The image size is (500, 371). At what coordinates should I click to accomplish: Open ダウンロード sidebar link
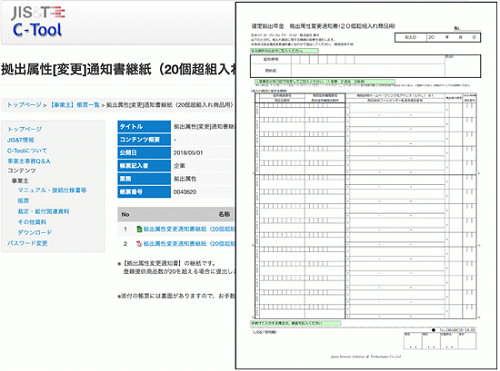[x=35, y=232]
